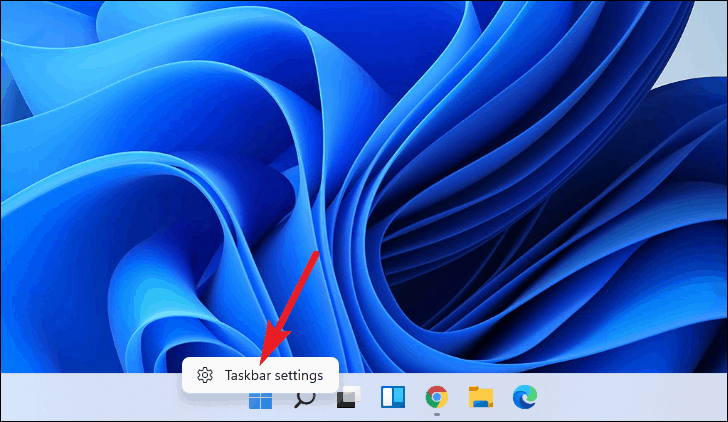Launch Google Chrome from the taskbar

tap(437, 397)
